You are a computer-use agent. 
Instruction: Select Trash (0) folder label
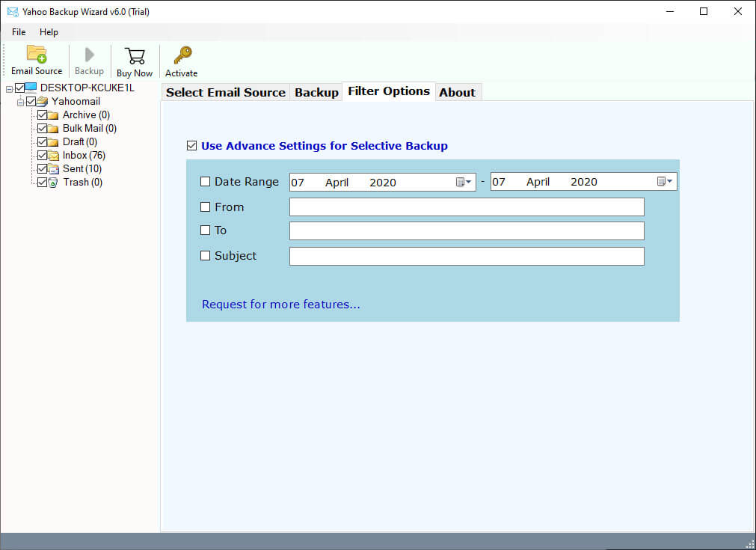(83, 183)
